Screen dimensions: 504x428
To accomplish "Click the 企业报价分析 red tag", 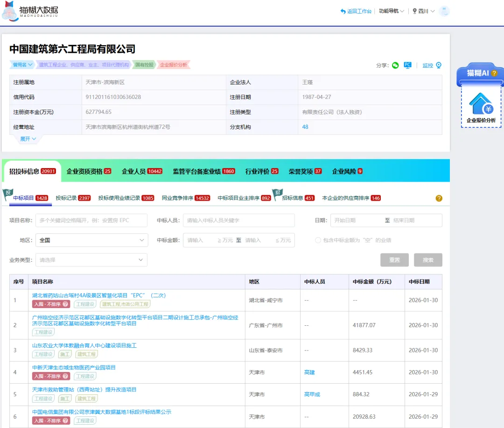I will (x=174, y=64).
